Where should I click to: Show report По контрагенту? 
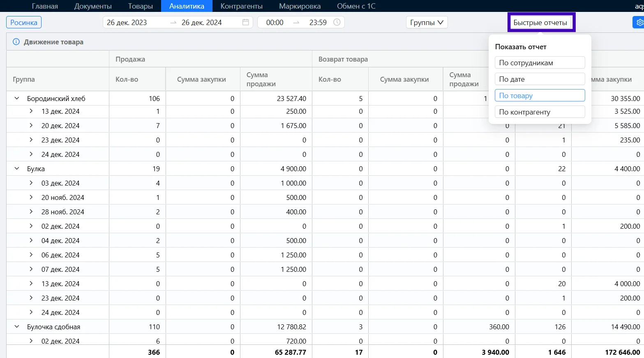(540, 112)
